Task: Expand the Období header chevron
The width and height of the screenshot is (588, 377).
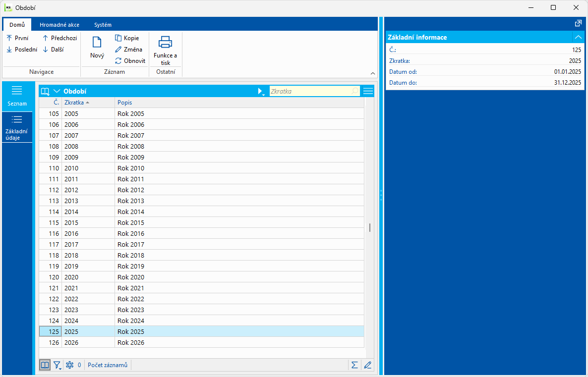Action: 57,91
